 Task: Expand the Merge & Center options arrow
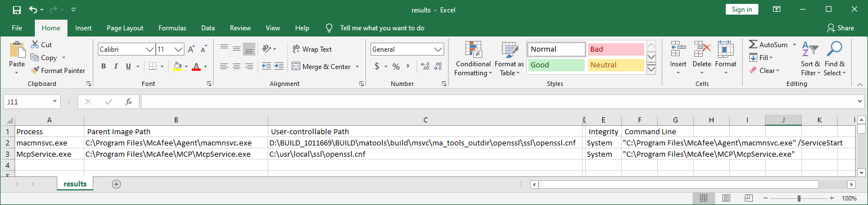pyautogui.click(x=357, y=66)
